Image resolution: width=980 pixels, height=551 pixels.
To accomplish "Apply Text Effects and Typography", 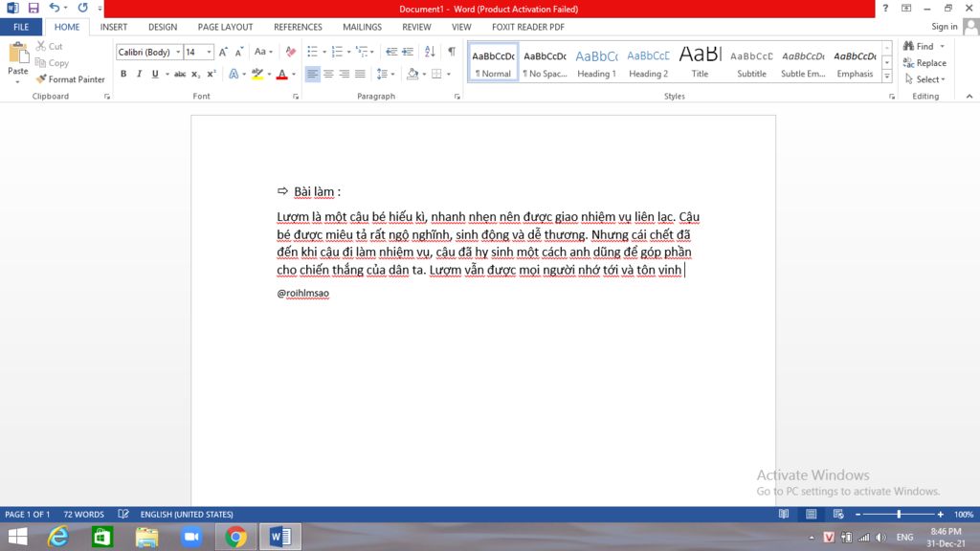I will pos(234,74).
